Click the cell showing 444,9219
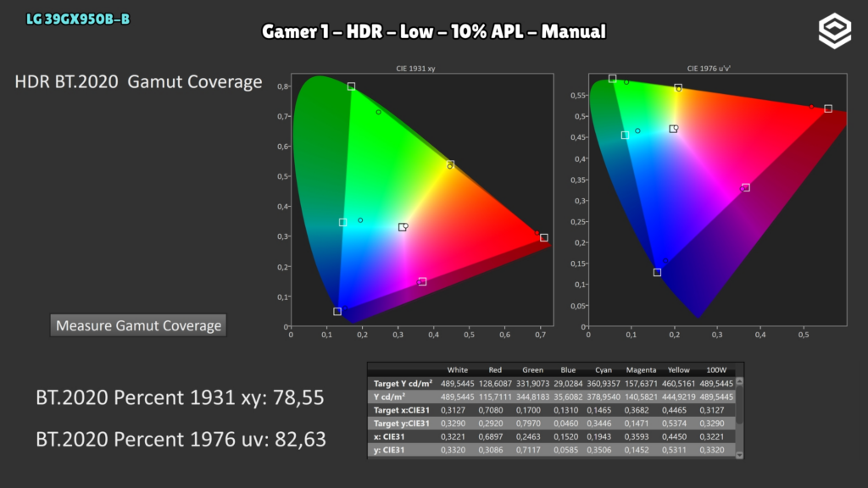Screen dimensions: 868x488 pyautogui.click(x=679, y=396)
